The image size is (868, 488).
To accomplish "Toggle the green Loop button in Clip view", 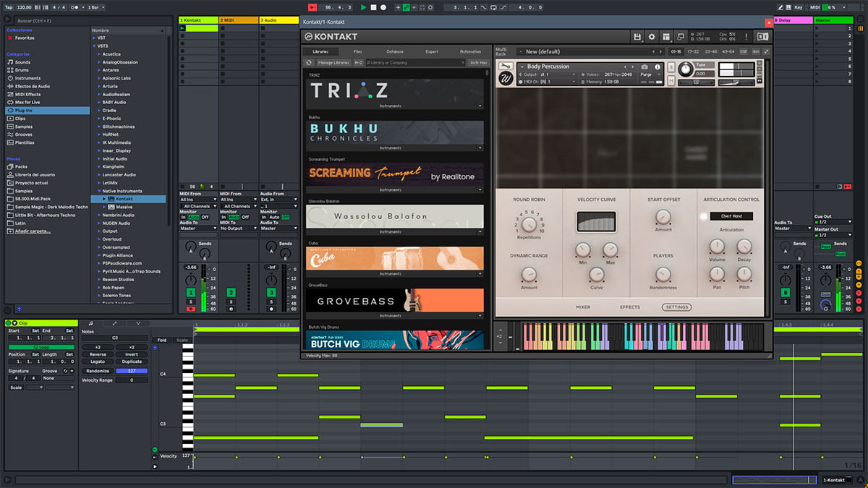I will point(40,347).
